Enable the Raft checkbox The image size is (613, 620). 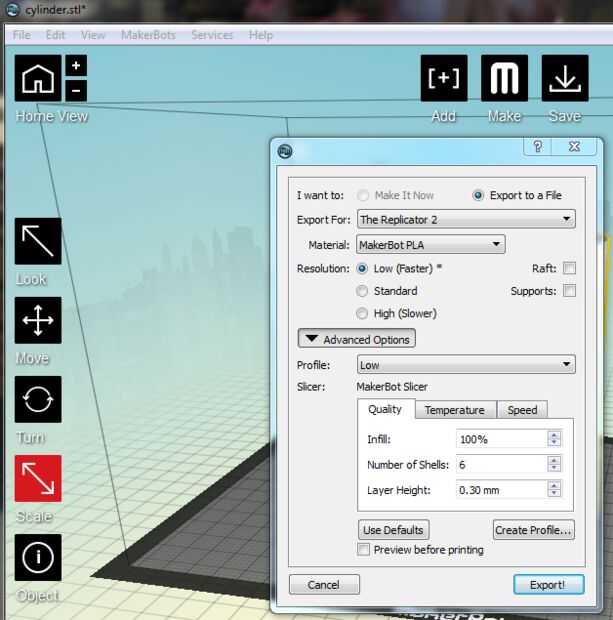coord(569,268)
